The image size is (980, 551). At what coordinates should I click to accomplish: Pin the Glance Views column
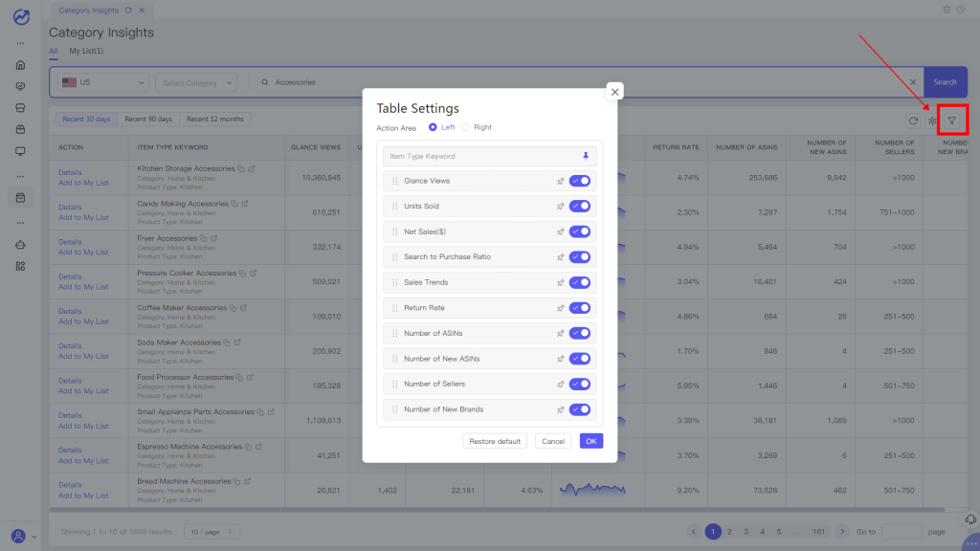point(560,181)
